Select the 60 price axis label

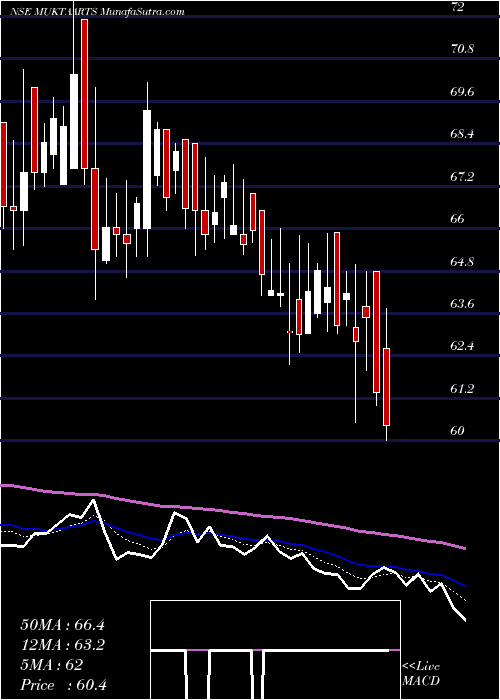[x=458, y=431]
